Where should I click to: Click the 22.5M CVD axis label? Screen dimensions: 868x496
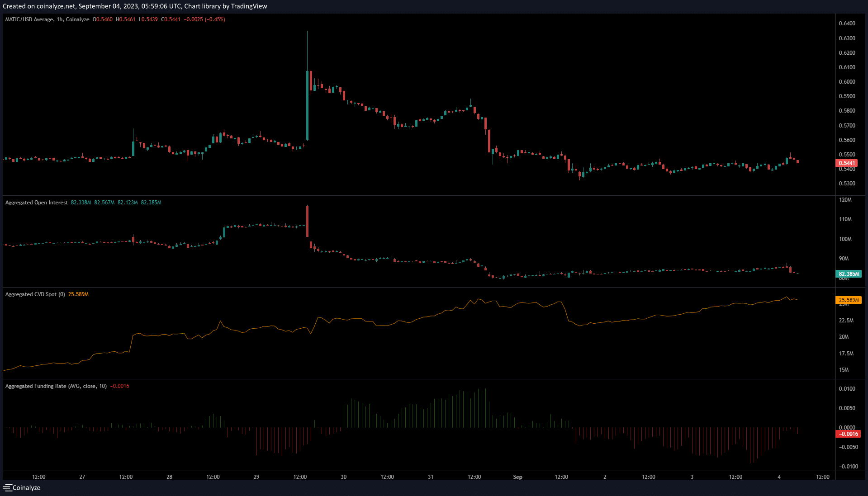(846, 321)
